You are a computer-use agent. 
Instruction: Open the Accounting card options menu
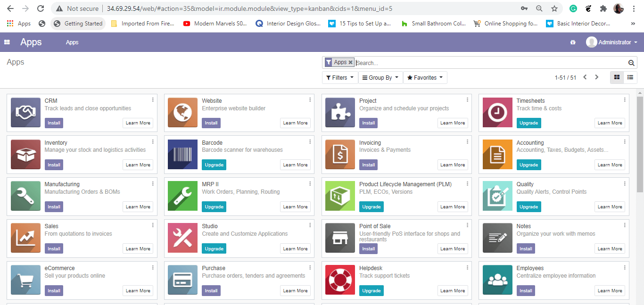coord(625,142)
